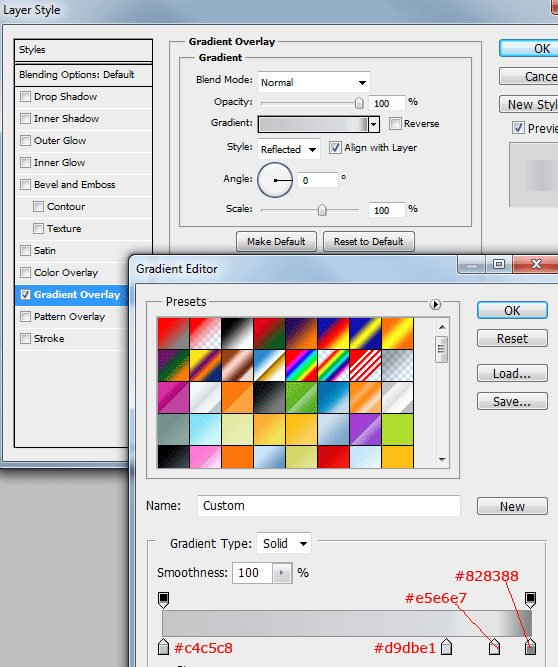Screen dimensions: 558x667
Task: Select the #e5e6e7 color stop
Action: (x=494, y=647)
